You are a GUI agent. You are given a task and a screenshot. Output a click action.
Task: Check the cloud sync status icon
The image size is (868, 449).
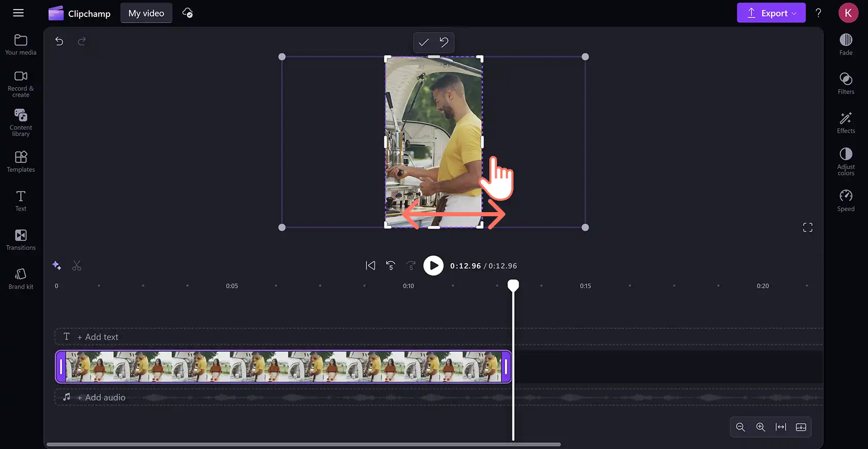(x=188, y=13)
